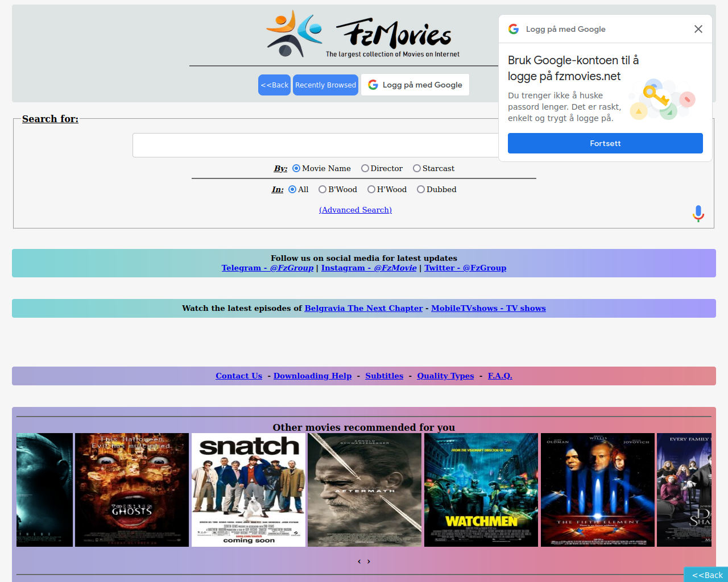This screenshot has height=582, width=728.
Task: Open the Quality Types link
Action: pos(445,376)
